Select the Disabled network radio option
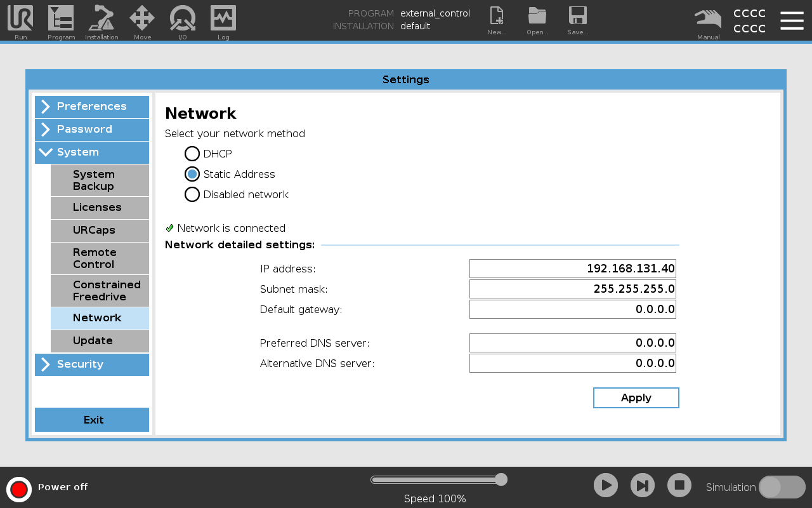 tap(192, 194)
